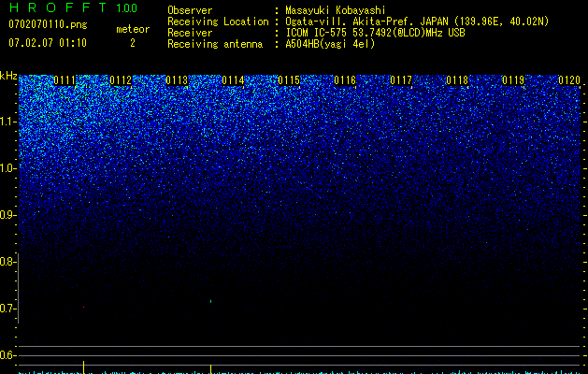Click the yellow meteor tick below 0111
The width and height of the screenshot is (588, 374).
[x=83, y=367]
